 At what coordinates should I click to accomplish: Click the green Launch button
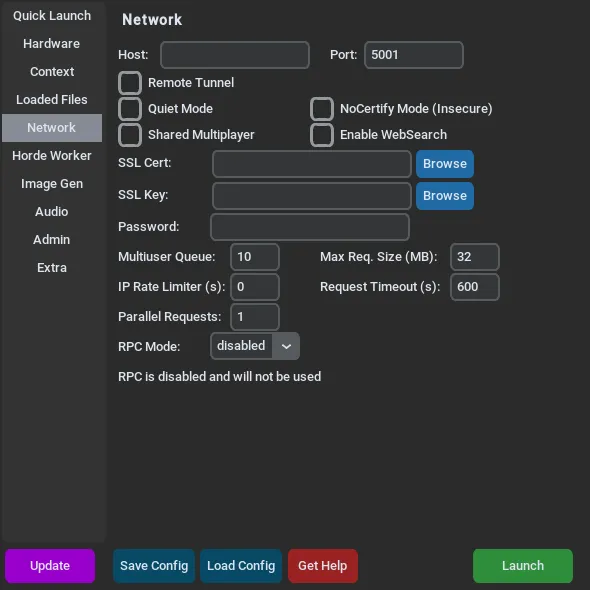pos(523,566)
